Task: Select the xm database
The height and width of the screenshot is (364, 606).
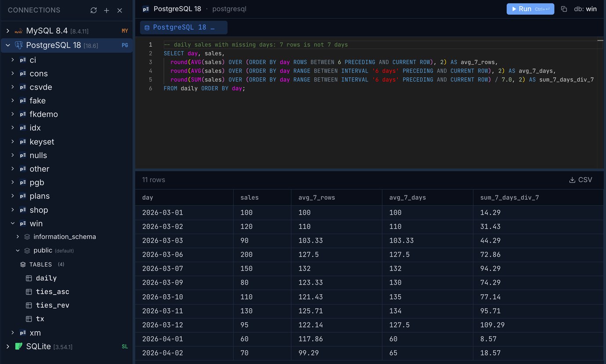Action: 35,333
